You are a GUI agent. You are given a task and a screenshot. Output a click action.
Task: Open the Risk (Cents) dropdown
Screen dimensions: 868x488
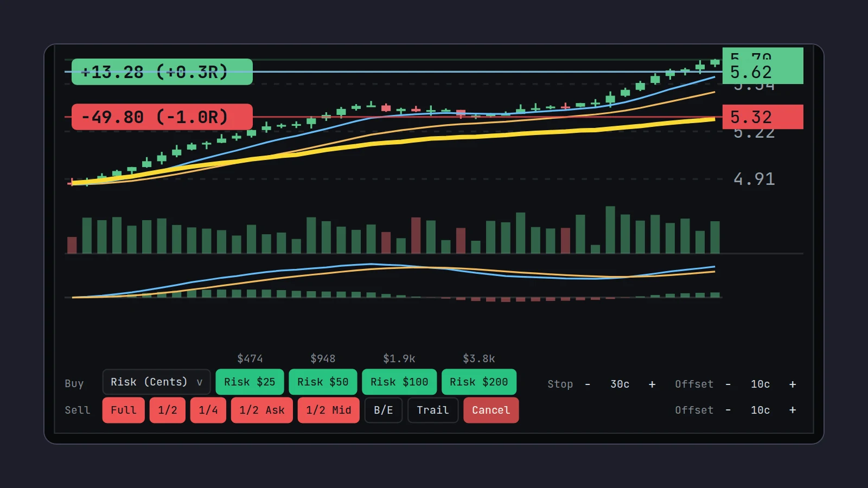click(156, 382)
